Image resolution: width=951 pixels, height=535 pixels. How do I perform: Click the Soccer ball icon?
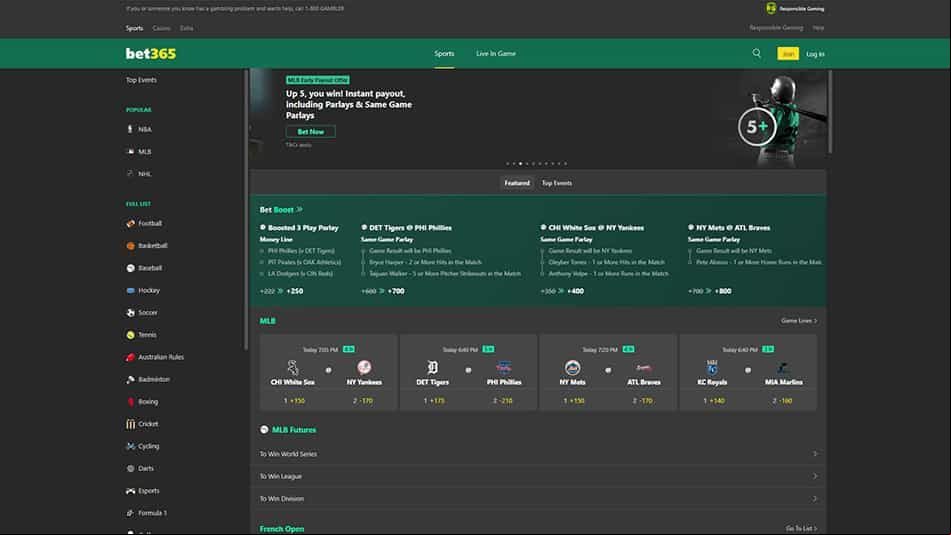pos(130,313)
